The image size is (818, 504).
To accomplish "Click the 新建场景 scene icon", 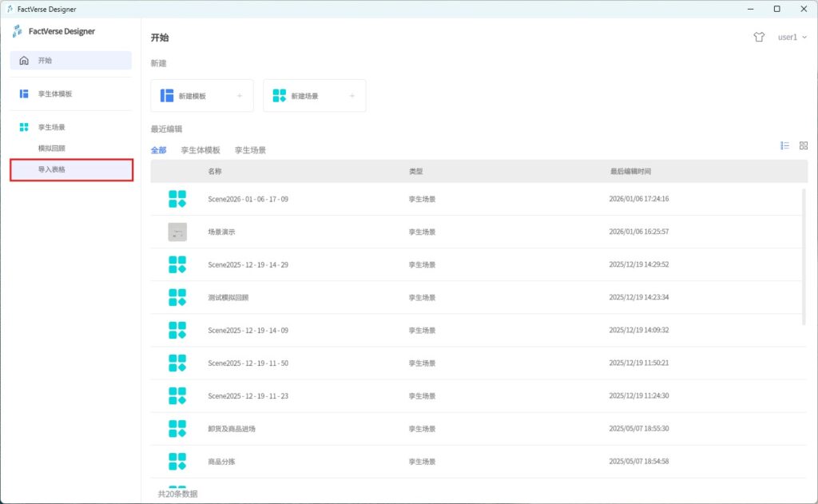I will (x=279, y=96).
